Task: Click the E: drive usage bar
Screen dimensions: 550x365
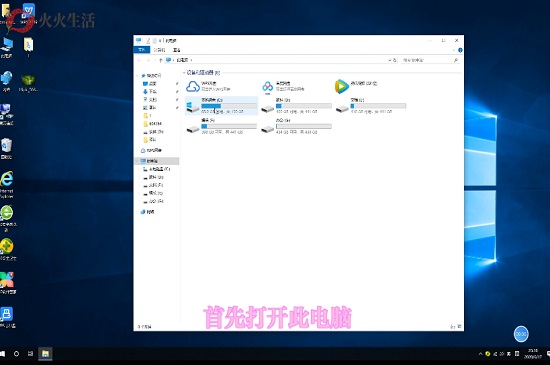Action: pyautogui.click(x=378, y=106)
